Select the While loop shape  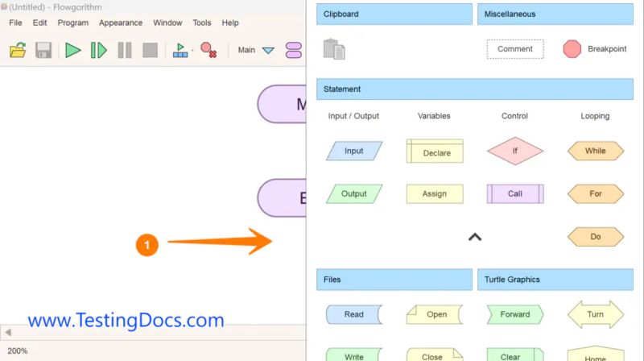(596, 151)
